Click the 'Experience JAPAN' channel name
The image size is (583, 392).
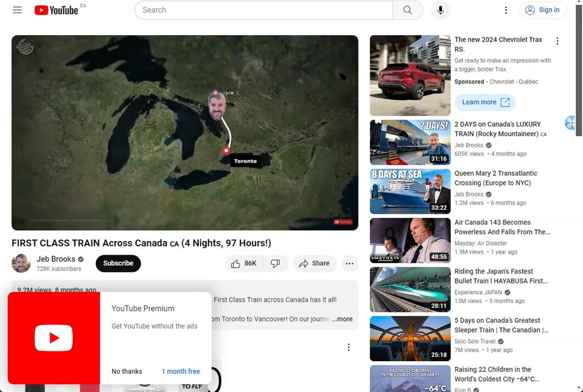(x=478, y=292)
